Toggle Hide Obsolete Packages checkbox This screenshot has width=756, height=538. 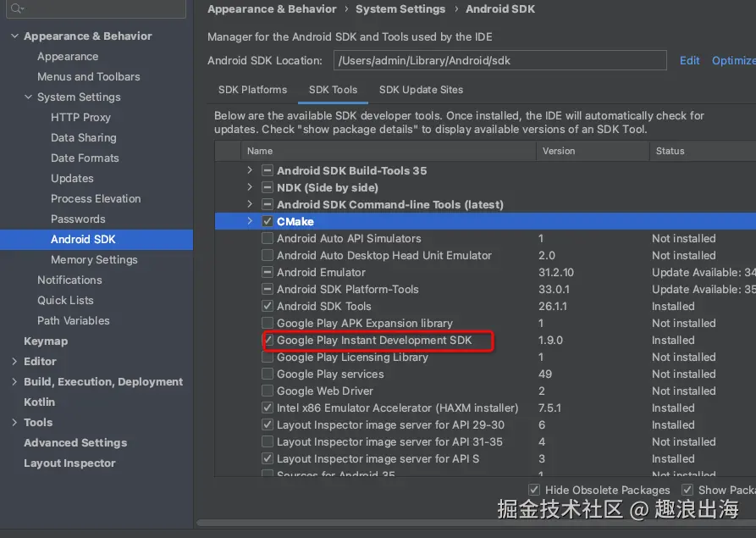pos(534,490)
